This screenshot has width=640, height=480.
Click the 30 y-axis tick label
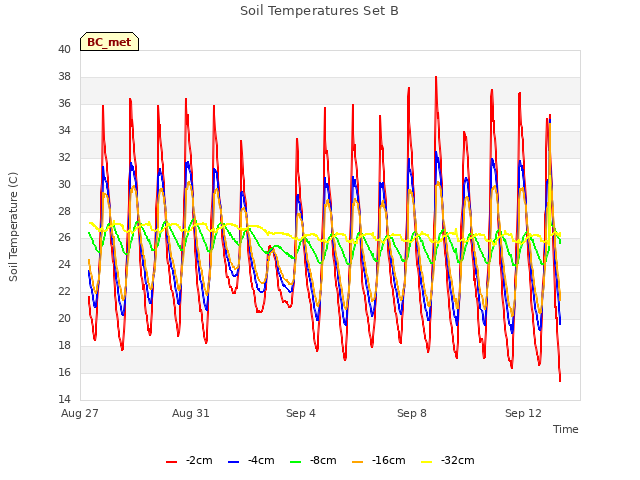point(64,184)
